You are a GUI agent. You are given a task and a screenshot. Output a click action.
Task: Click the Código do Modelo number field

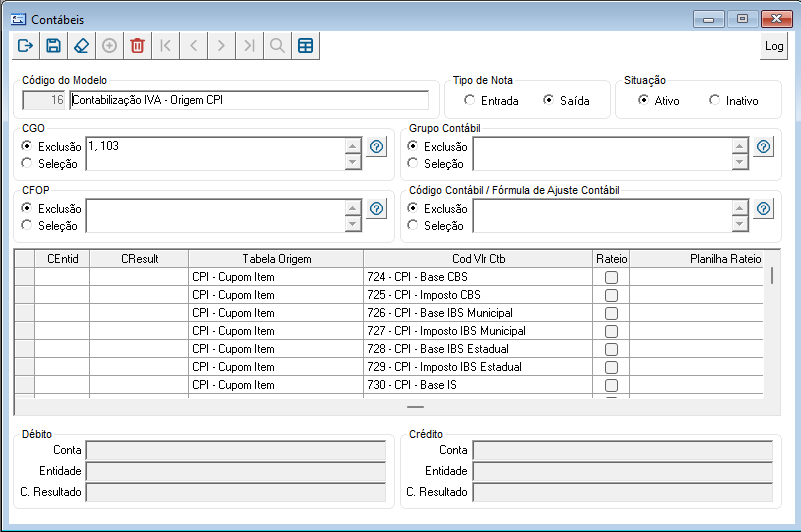pyautogui.click(x=44, y=100)
